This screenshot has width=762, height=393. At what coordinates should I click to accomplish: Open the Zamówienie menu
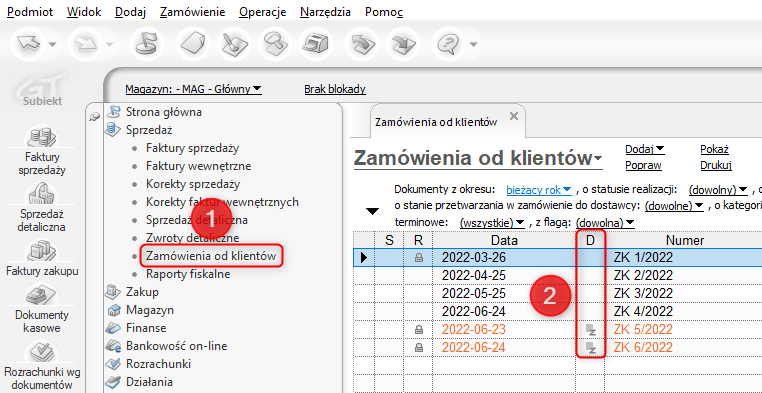(192, 12)
